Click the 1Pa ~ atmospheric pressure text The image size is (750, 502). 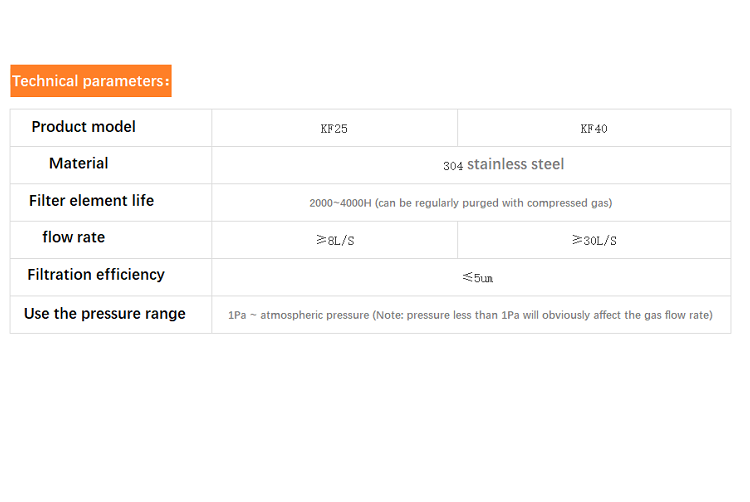click(x=297, y=315)
